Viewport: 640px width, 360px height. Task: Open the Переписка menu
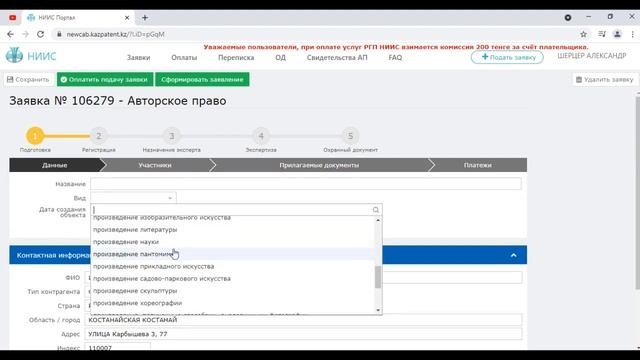coord(236,58)
